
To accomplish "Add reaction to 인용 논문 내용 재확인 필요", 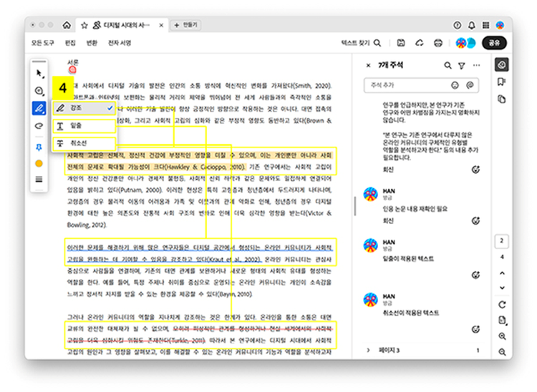I will tap(475, 220).
